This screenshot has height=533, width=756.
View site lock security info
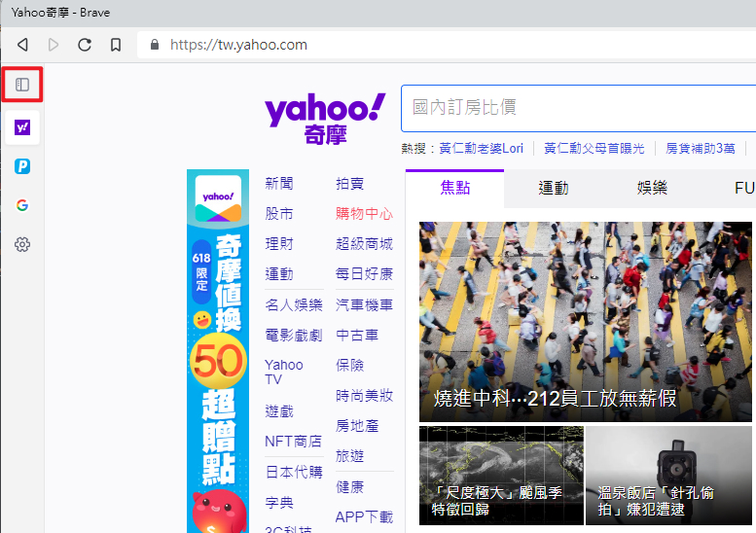point(155,45)
